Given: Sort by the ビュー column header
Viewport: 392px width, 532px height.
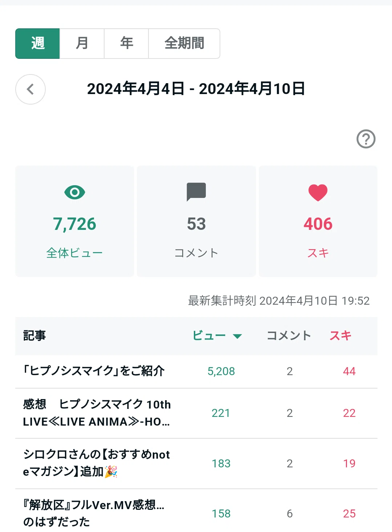Looking at the screenshot, I should coord(209,336).
